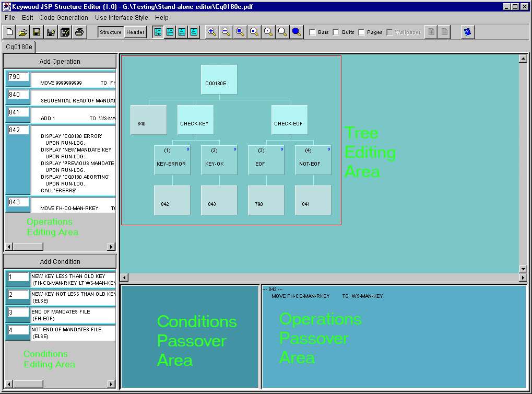532x394 pixels.
Task: Open the Use Interface Style menu
Action: (x=122, y=17)
